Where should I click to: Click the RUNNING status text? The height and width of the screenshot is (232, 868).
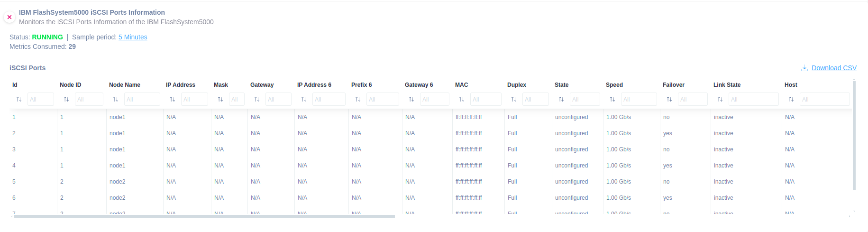pos(47,37)
